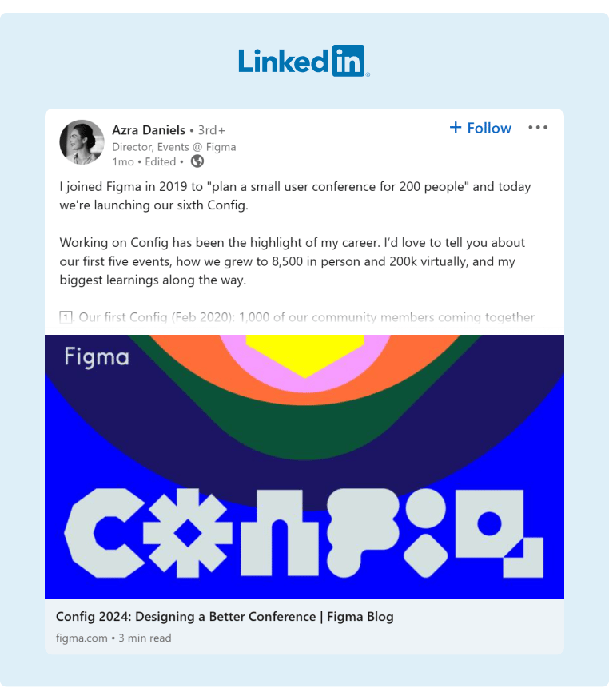Open the Config 2024 blog article link

point(225,616)
